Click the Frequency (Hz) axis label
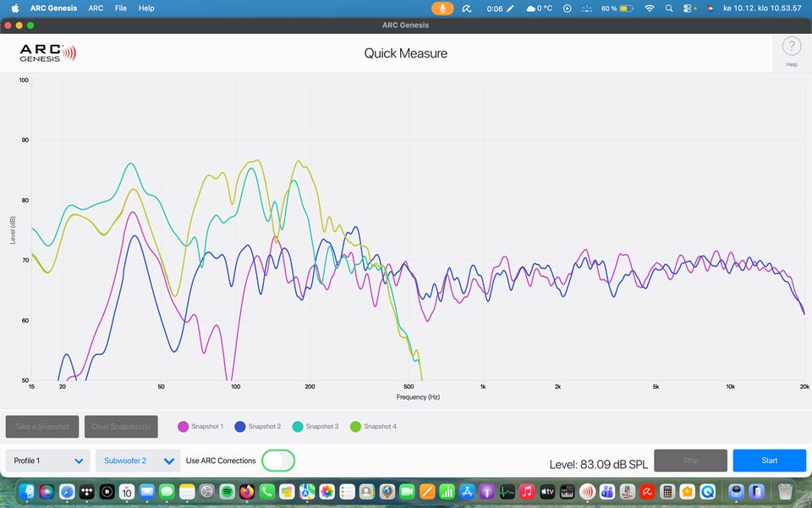Screen dimensions: 812x508 418,397
